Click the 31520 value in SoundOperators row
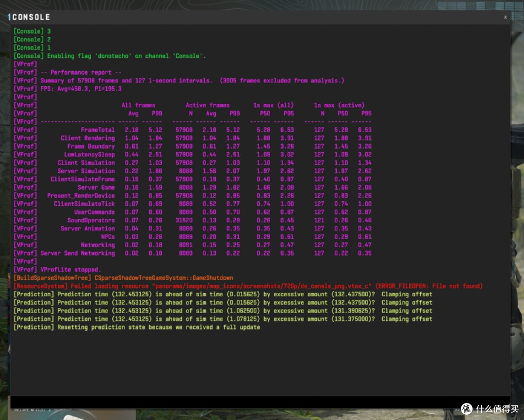 (x=184, y=220)
